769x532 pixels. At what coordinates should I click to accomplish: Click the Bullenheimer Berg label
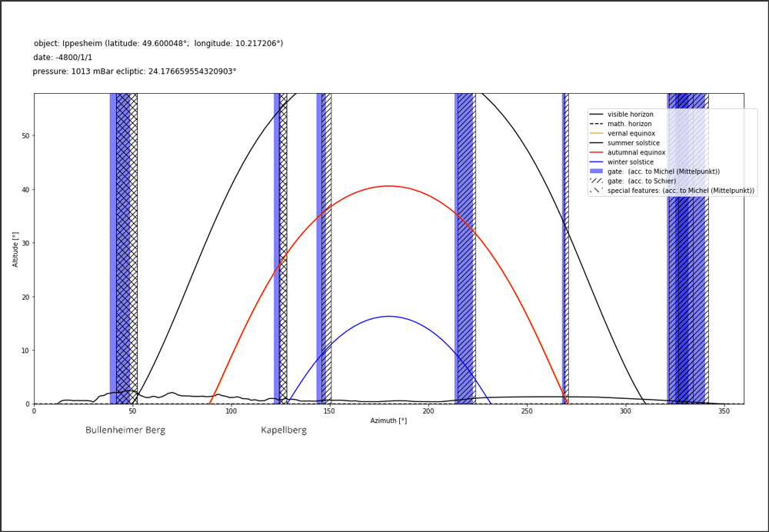pos(125,431)
